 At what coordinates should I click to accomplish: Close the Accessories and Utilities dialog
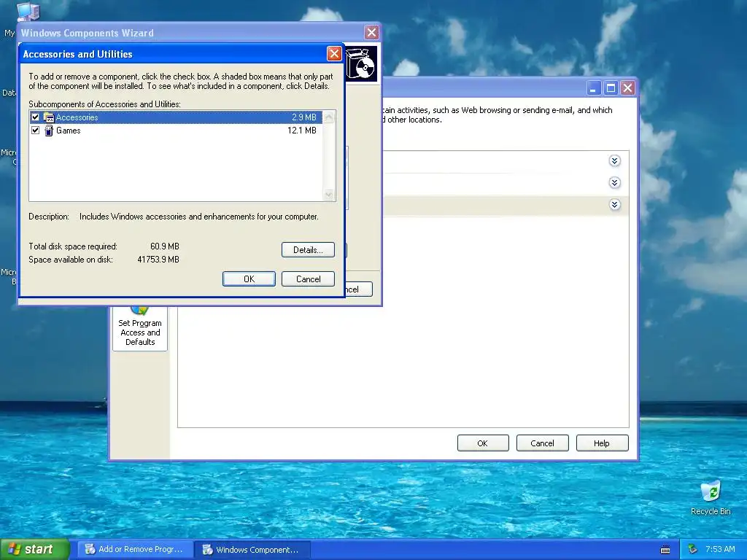click(334, 54)
